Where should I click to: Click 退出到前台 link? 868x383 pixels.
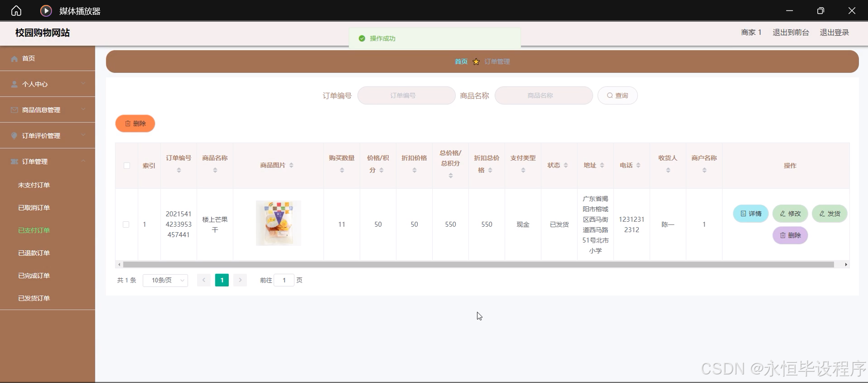[x=791, y=33]
